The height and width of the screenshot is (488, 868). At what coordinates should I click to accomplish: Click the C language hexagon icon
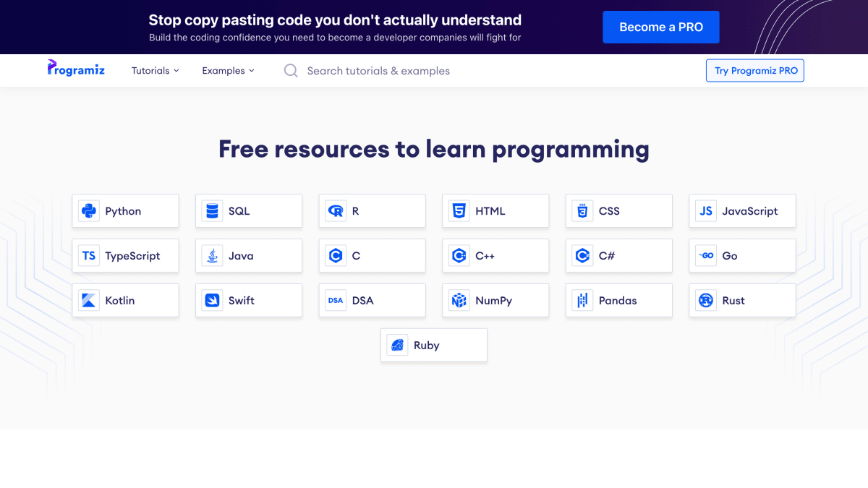point(336,256)
